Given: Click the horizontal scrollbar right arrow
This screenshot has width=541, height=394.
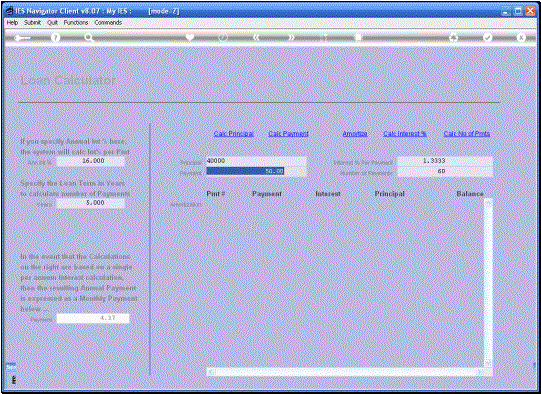Looking at the screenshot, I should (x=480, y=372).
